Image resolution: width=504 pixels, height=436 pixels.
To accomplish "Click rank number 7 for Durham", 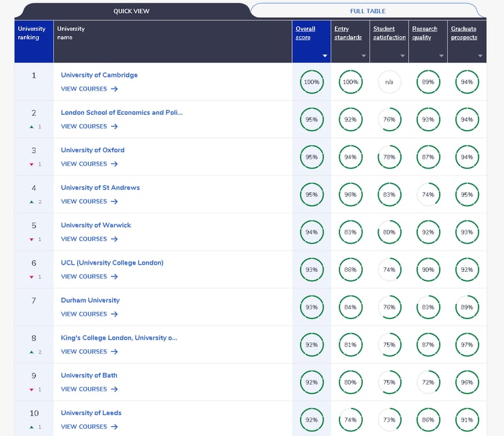I will tap(33, 301).
